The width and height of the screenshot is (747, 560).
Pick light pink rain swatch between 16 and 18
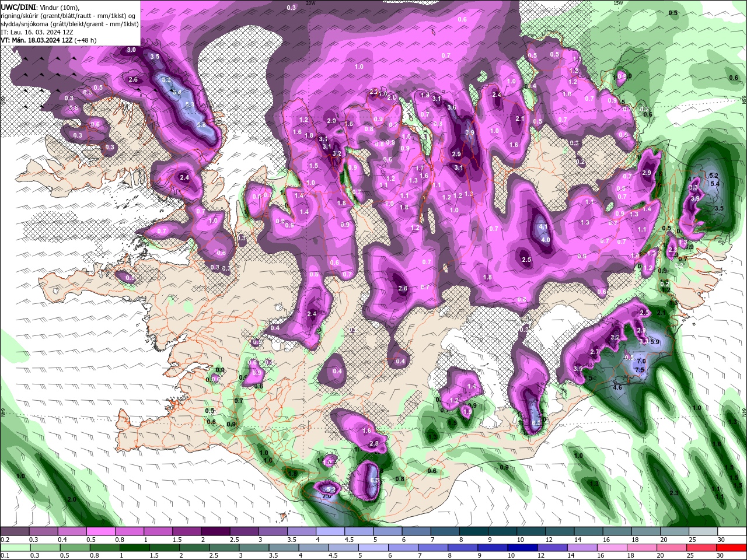[x=612, y=548]
